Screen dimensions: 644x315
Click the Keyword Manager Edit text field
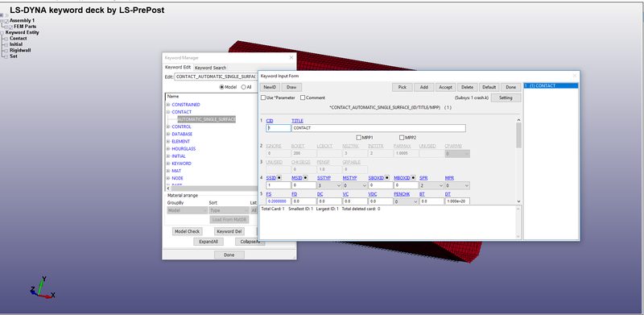[215, 77]
